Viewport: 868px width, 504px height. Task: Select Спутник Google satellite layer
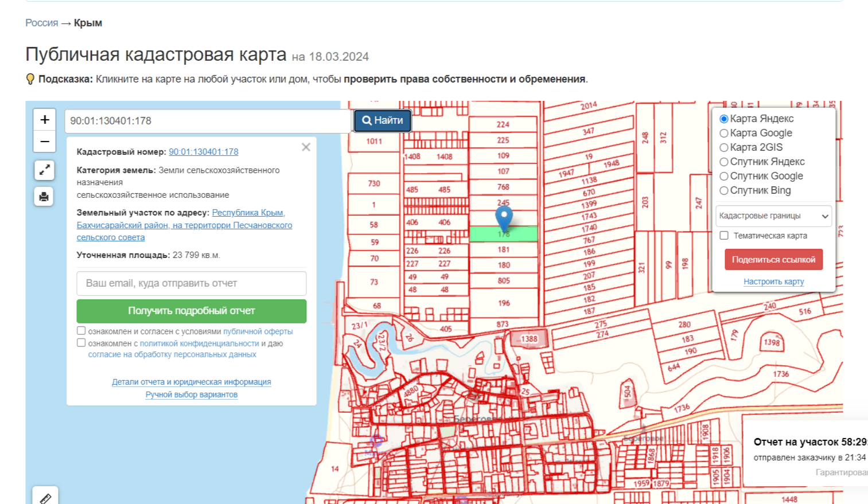tap(724, 176)
